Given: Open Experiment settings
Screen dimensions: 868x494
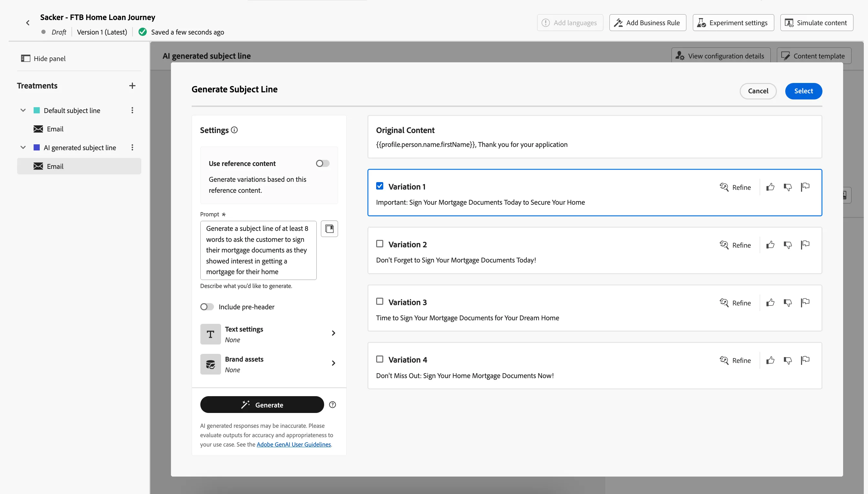Looking at the screenshot, I should coord(733,23).
